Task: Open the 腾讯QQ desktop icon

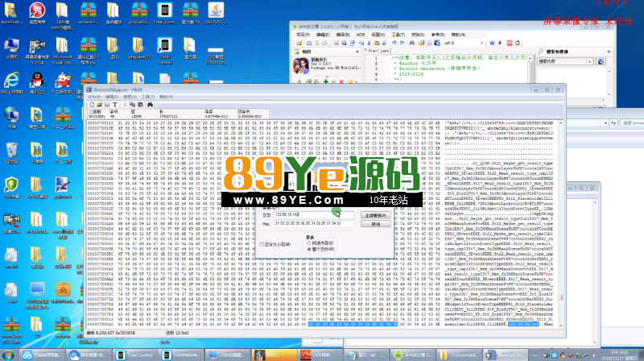Action: (37, 84)
